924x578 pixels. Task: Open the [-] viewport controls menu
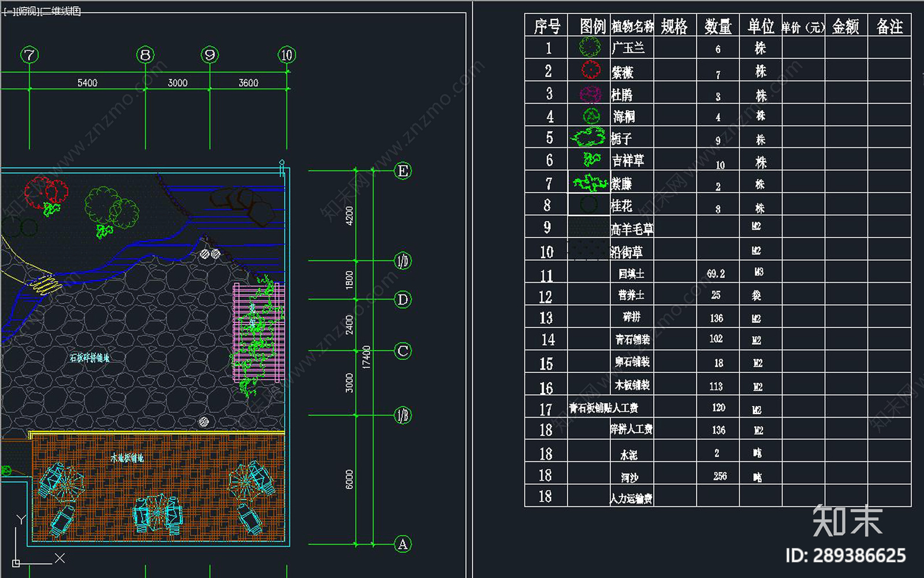[9, 12]
